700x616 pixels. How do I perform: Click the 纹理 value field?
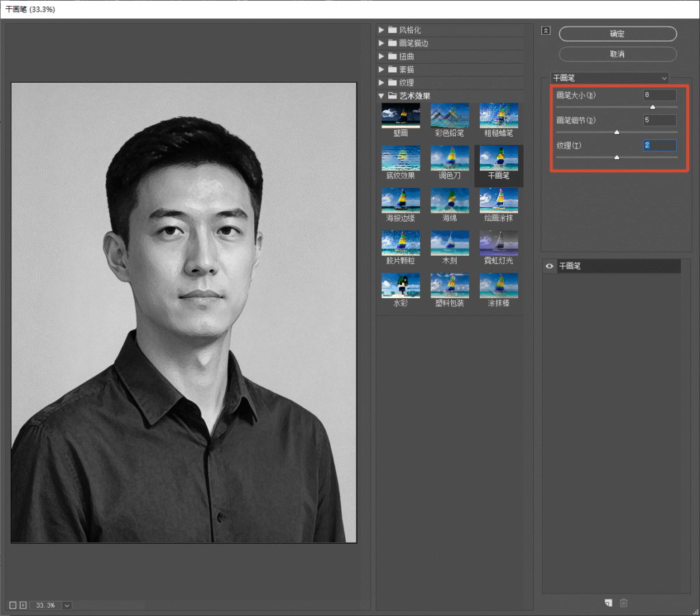point(660,145)
